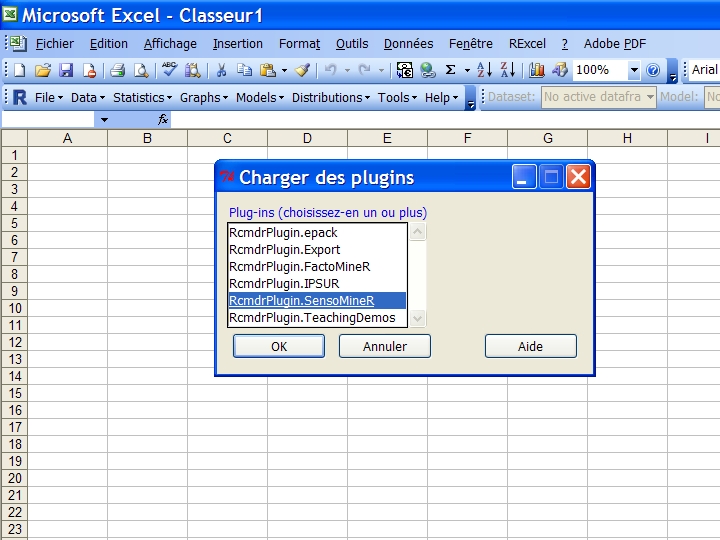The image size is (720, 540).
Task: Click the Research book icon
Action: coord(192,70)
